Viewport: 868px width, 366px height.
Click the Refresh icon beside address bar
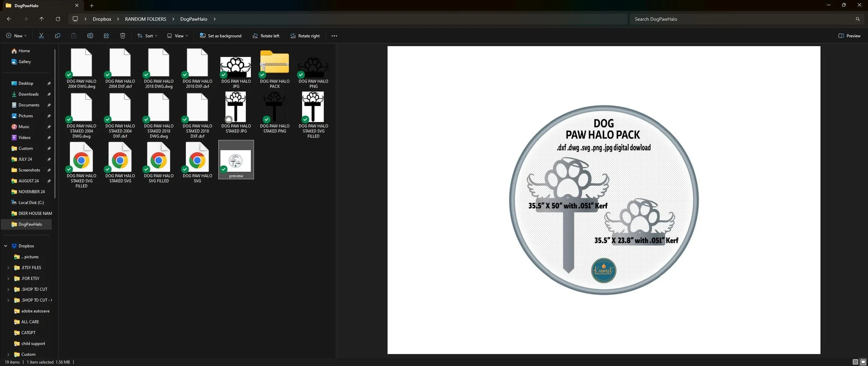58,19
